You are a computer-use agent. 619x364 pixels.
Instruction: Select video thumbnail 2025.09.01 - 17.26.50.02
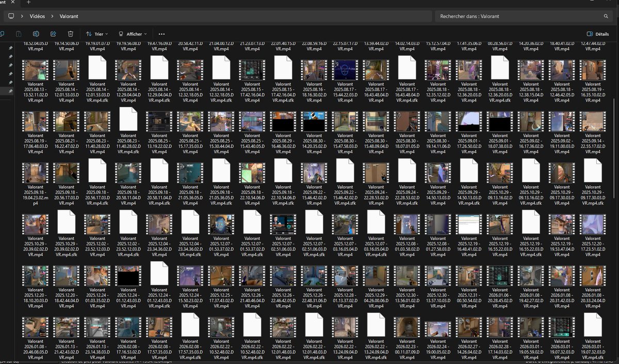click(469, 121)
